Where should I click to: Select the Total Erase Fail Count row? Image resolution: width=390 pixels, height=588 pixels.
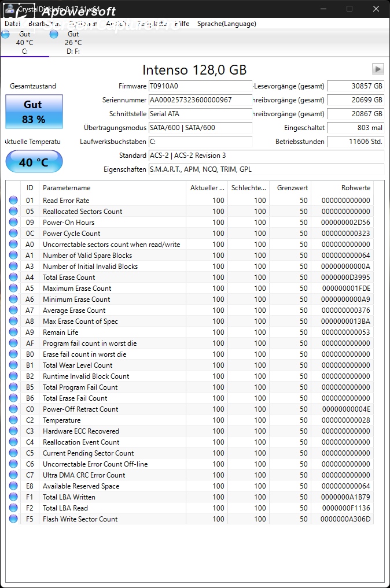click(190, 398)
